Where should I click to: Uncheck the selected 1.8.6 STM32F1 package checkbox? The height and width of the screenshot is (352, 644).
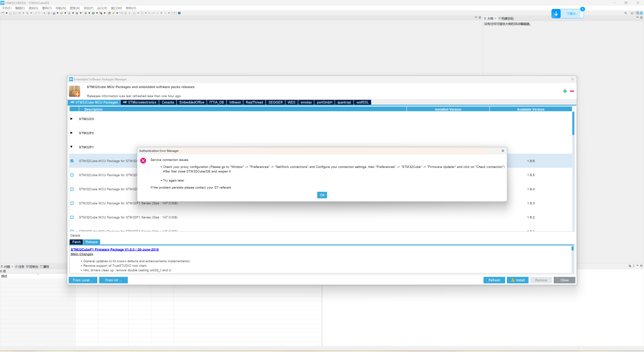point(72,161)
